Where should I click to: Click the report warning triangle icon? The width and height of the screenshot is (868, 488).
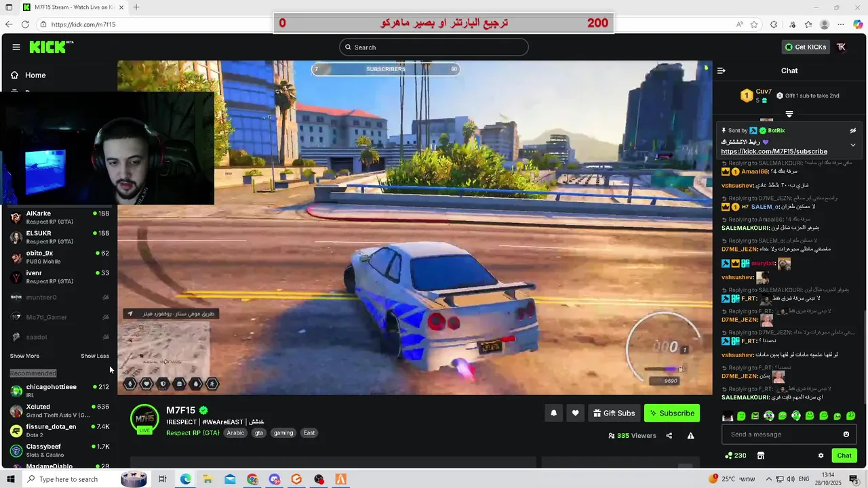click(690, 436)
